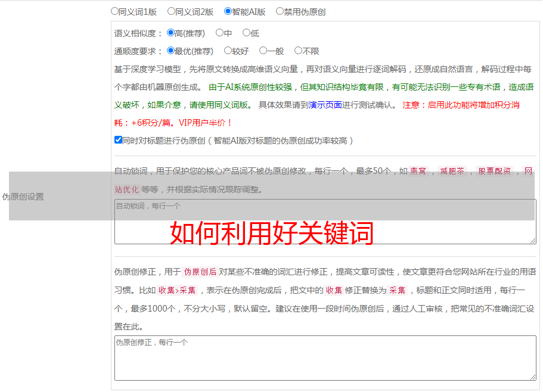Click the 伪原创后 highlighted tag

point(200,272)
